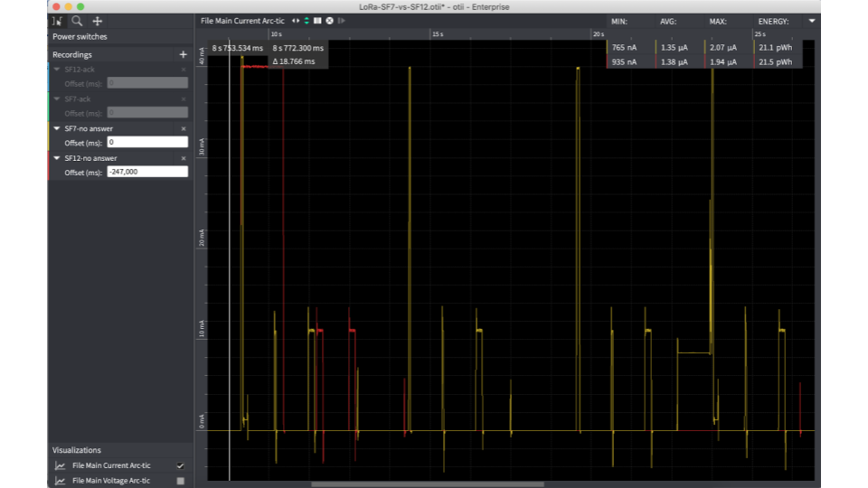The image size is (868, 488).
Task: Collapse the SF7-ack recording
Action: (x=56, y=99)
